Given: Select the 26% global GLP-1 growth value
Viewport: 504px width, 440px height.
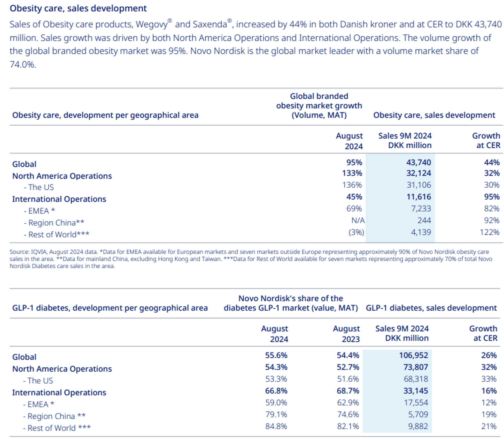Looking at the screenshot, I should 489,355.
